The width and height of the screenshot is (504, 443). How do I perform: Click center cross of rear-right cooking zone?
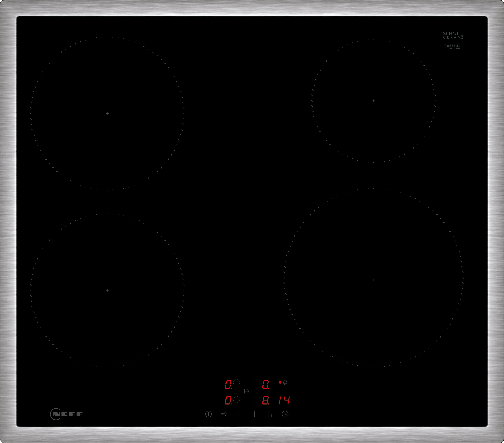[x=374, y=101]
